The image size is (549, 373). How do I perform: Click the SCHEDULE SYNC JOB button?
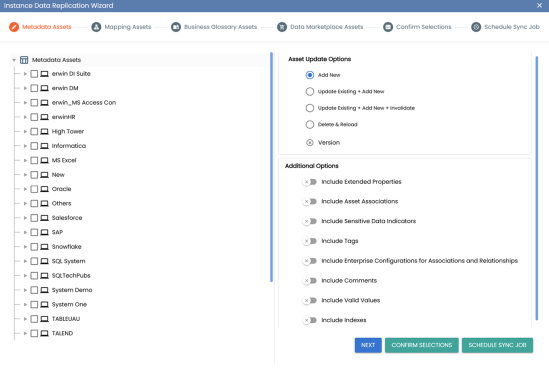pyautogui.click(x=497, y=345)
